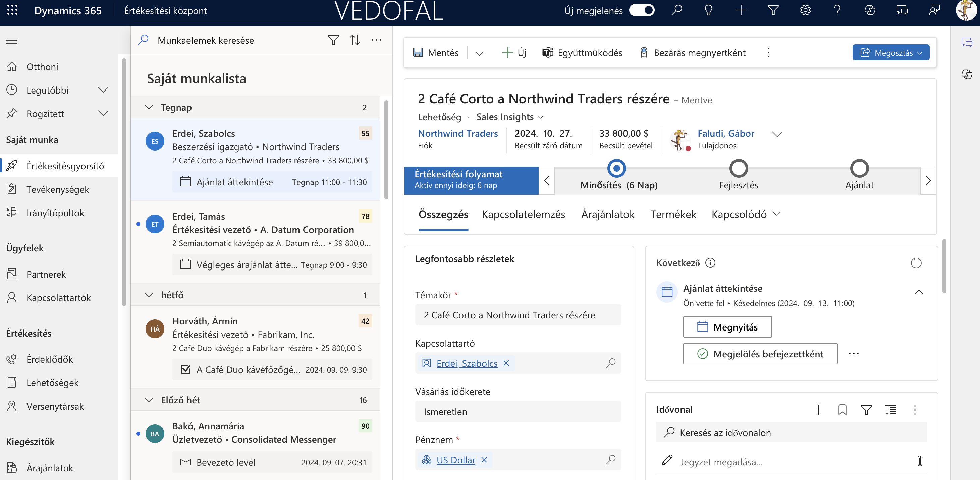Click the Keresés az idővonalon search field
The height and width of the screenshot is (480, 980).
point(791,432)
